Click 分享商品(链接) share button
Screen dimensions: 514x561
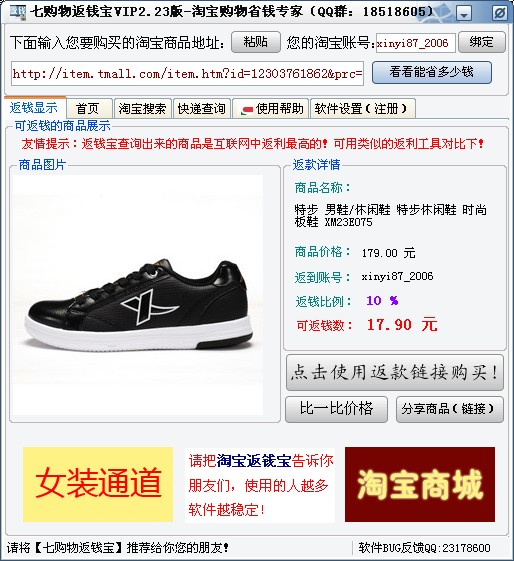tap(450, 409)
